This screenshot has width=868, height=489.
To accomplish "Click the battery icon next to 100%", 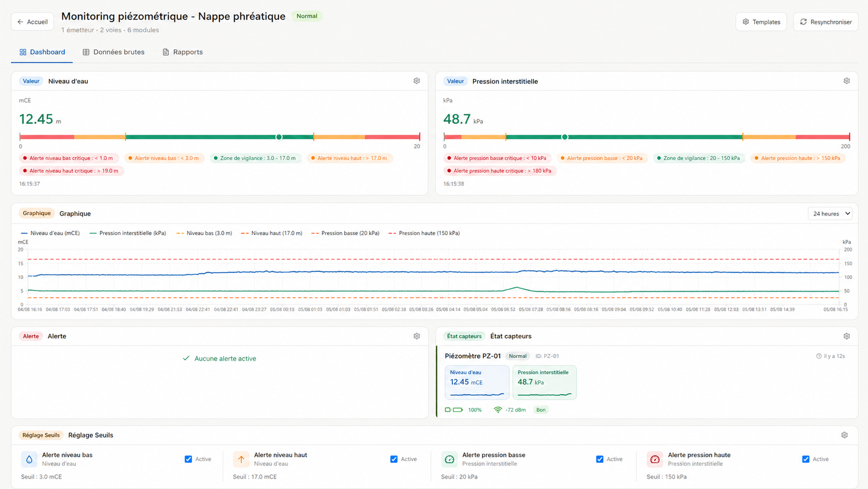I will pos(454,410).
